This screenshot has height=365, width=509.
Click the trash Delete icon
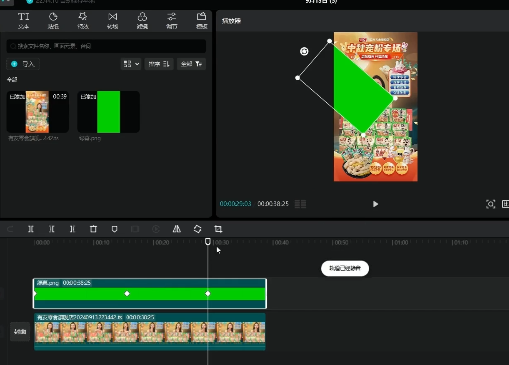[93, 229]
